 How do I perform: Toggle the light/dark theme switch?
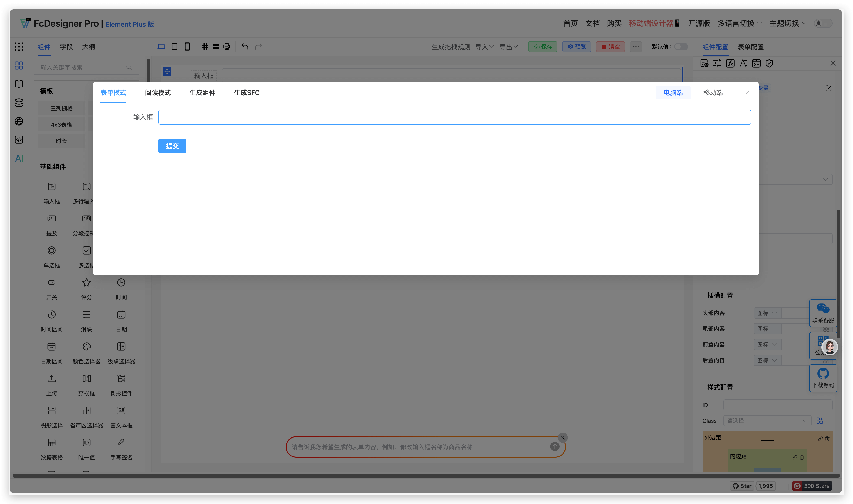[823, 23]
